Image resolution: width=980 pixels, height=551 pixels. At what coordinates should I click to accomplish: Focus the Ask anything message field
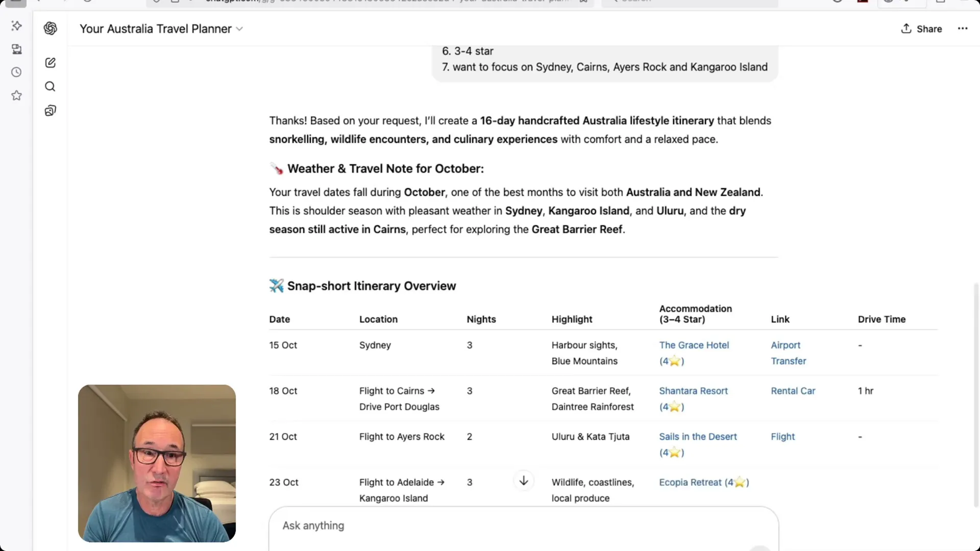[x=524, y=525]
